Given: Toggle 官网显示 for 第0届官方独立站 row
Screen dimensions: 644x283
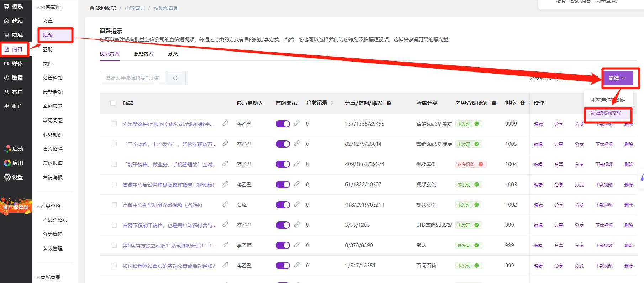Looking at the screenshot, I should tap(283, 245).
